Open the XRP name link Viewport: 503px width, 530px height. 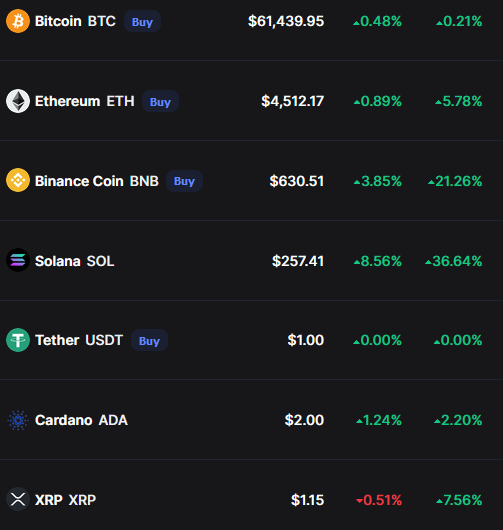pos(66,500)
